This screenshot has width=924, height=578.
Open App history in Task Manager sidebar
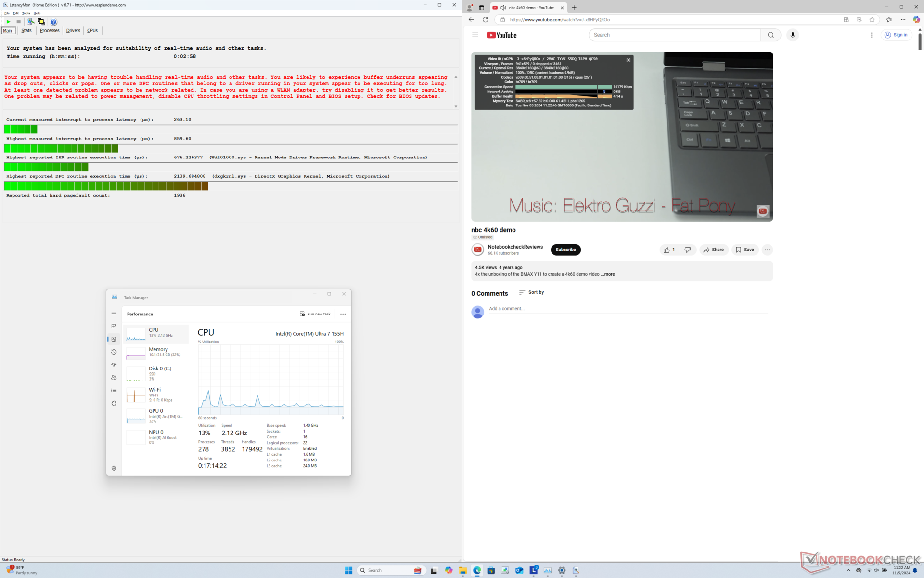coord(114,352)
